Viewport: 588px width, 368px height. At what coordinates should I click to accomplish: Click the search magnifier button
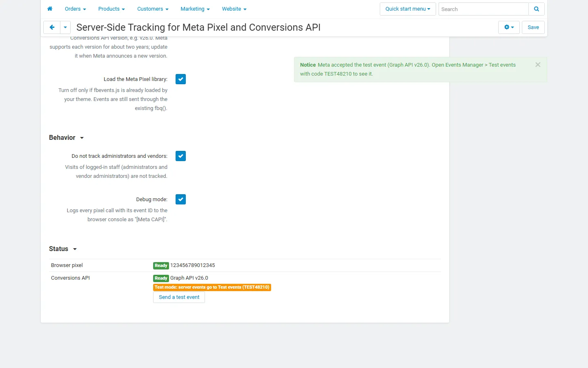(537, 9)
